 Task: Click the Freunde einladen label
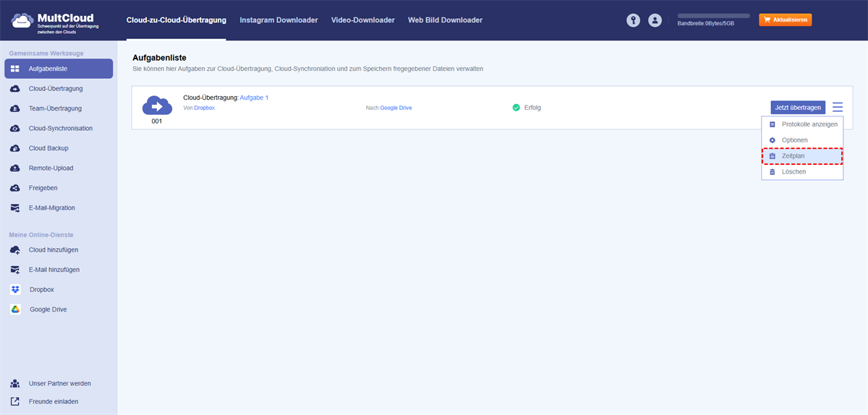[54, 401]
